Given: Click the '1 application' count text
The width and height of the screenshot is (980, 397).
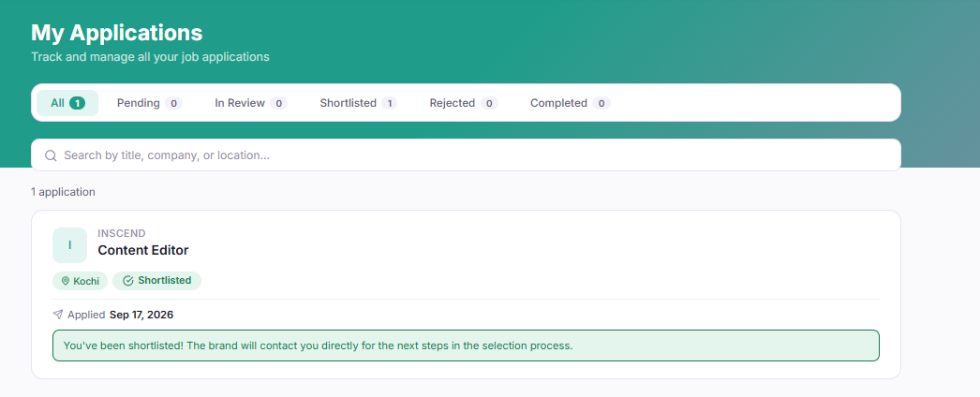Looking at the screenshot, I should 63,192.
